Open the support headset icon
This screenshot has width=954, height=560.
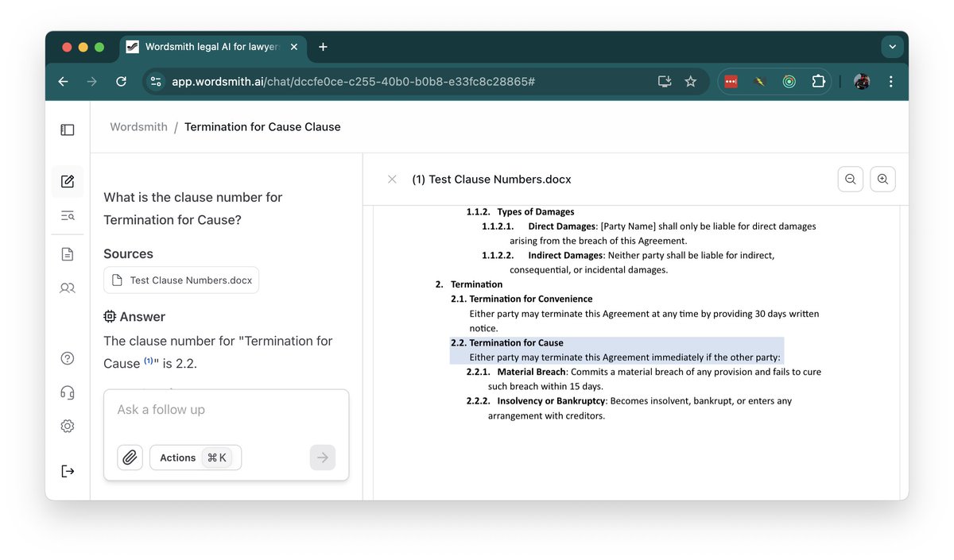(68, 392)
